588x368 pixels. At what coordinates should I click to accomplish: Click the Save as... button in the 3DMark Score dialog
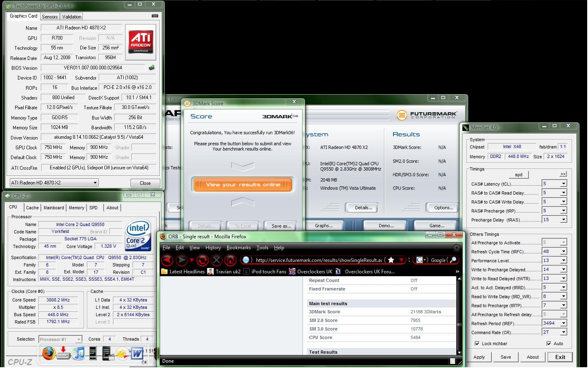tap(281, 226)
